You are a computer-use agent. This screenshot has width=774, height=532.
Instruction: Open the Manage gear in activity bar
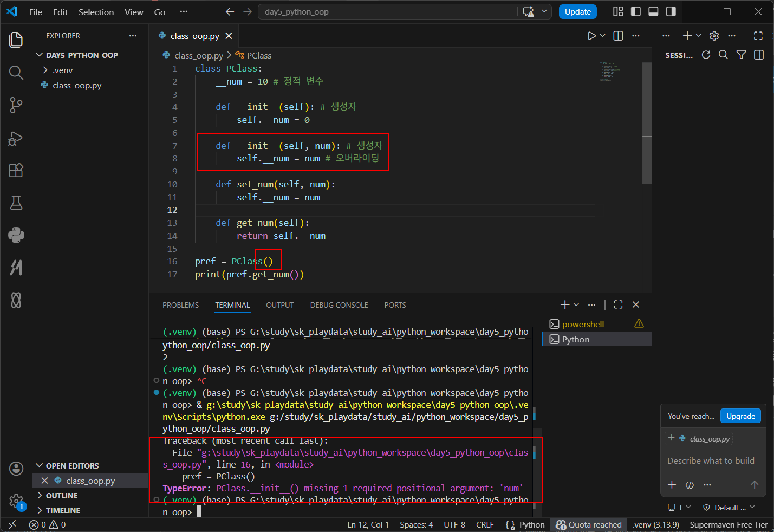[x=16, y=501]
